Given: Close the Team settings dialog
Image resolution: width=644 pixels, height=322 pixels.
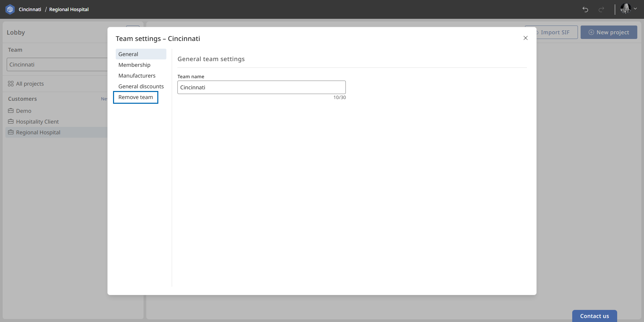Looking at the screenshot, I should tap(526, 38).
